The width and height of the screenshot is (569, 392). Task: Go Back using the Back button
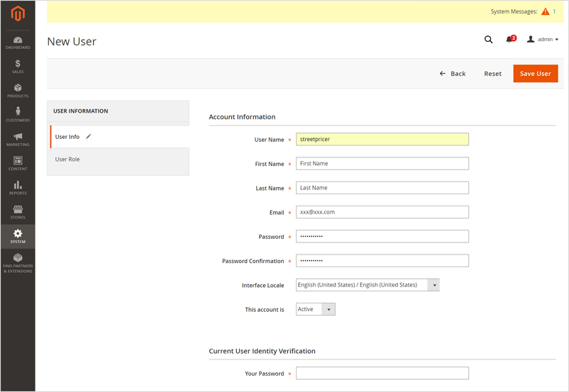click(x=453, y=74)
